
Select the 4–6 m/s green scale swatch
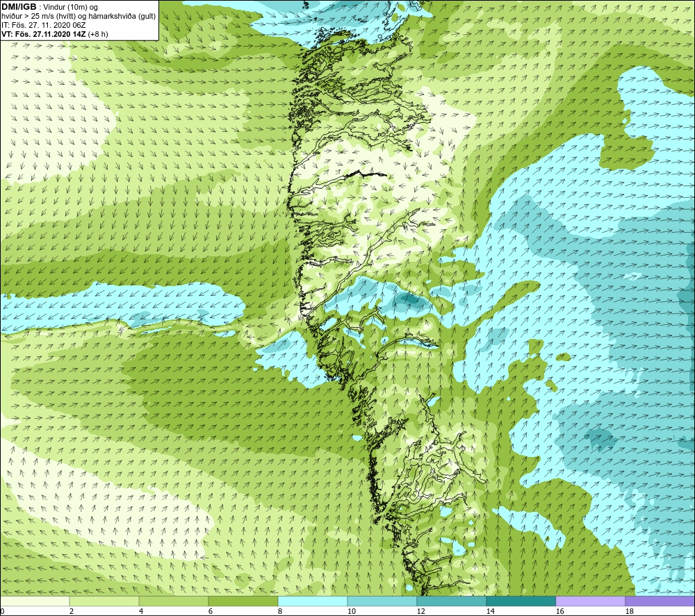pos(174,601)
